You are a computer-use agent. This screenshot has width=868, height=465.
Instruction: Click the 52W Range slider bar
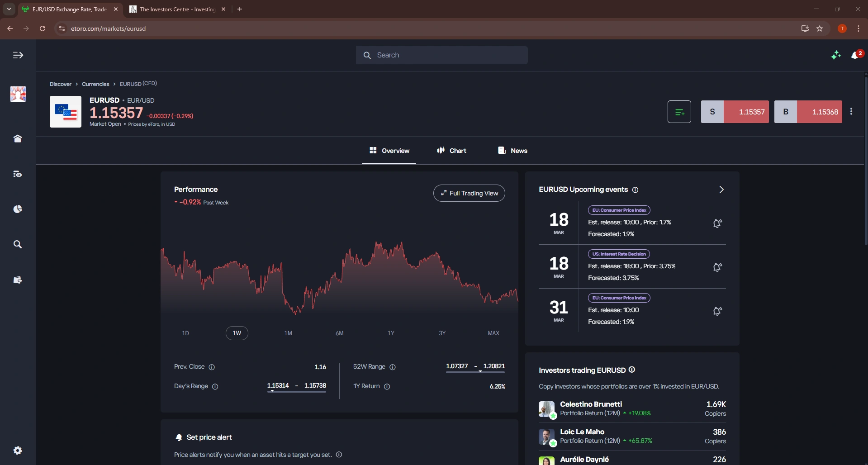(475, 372)
